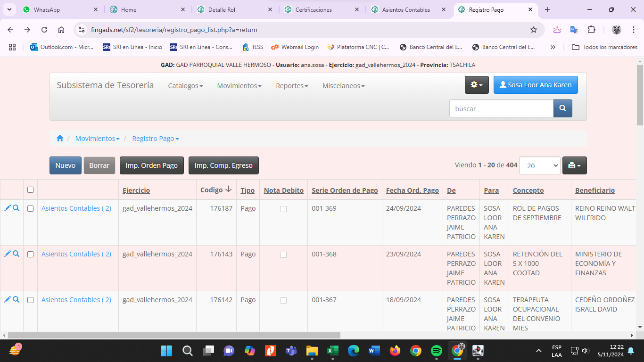Open the Catalogos menu
Viewport: 644px width, 362px height.
(x=185, y=86)
